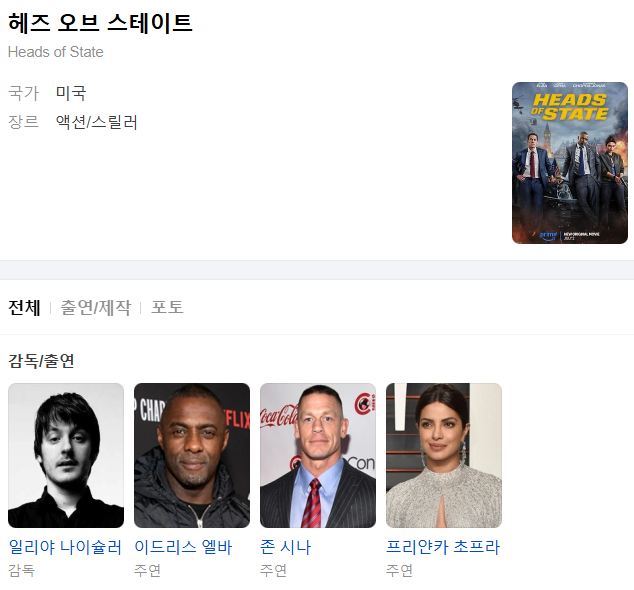Open the 존 시나 name link
Image resolution: width=634 pixels, height=590 pixels.
(285, 547)
